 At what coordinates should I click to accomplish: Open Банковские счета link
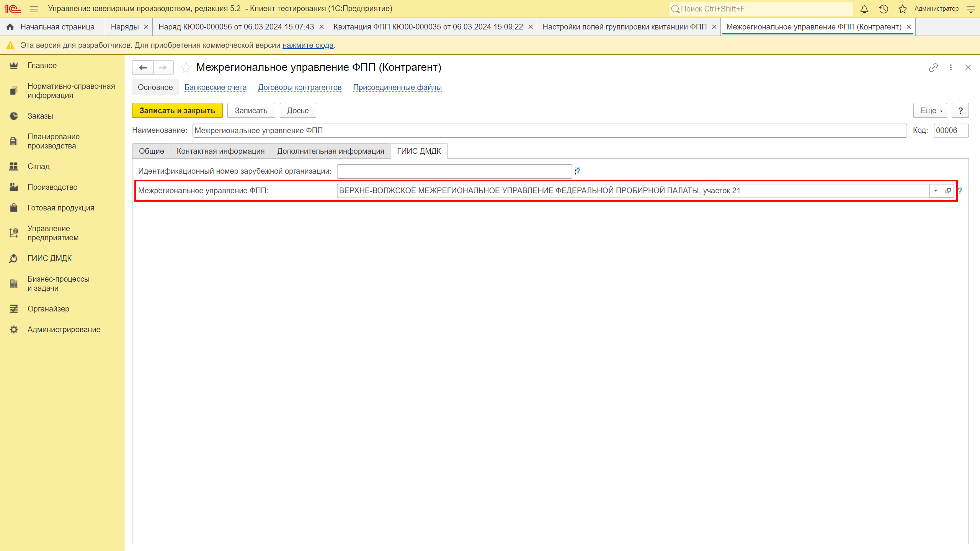(216, 87)
